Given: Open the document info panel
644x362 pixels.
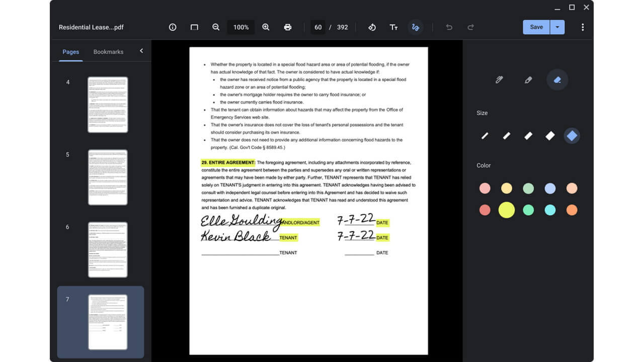Looking at the screenshot, I should (172, 27).
